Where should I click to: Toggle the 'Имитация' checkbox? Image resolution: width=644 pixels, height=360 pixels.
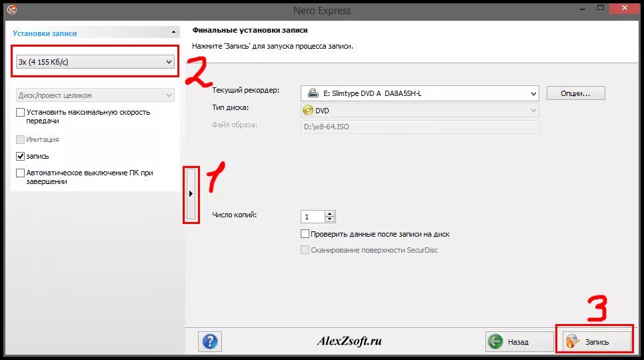coord(20,139)
